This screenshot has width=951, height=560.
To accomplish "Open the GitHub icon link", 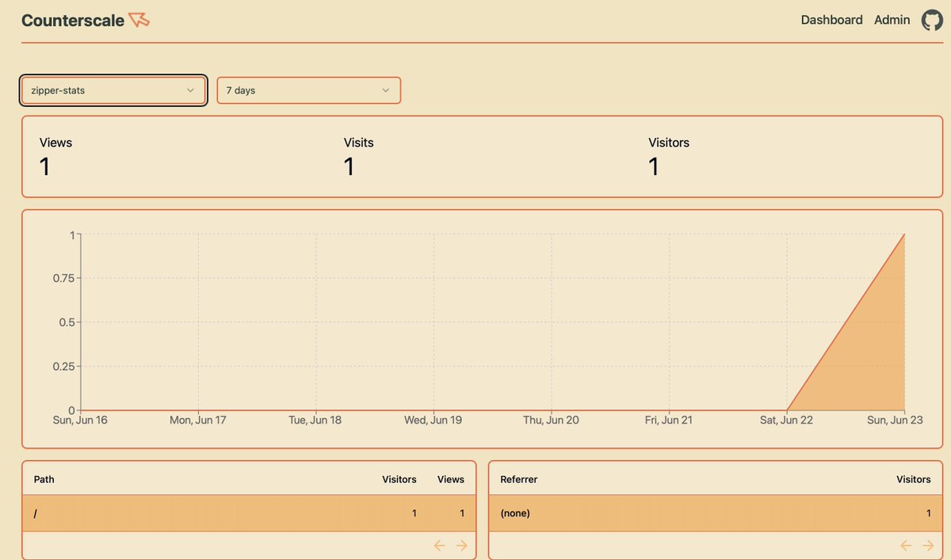I will tap(932, 21).
